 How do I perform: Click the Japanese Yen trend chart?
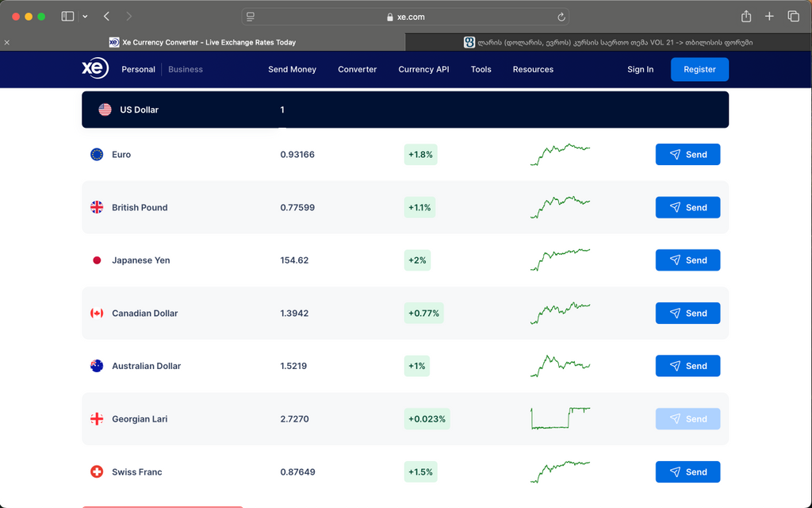click(x=560, y=260)
